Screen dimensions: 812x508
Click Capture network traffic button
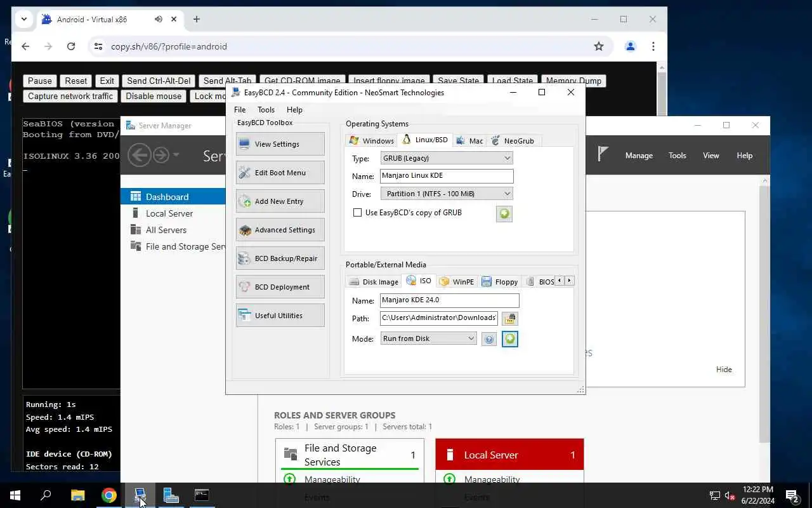point(70,96)
